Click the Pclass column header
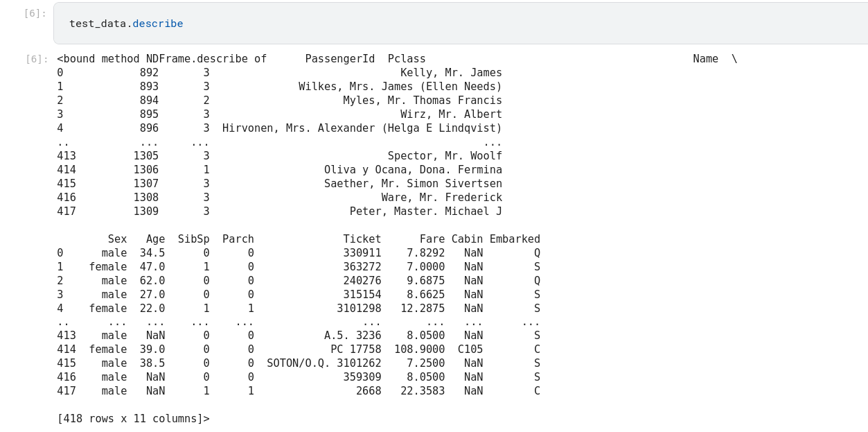This screenshot has width=868, height=432. click(407, 59)
